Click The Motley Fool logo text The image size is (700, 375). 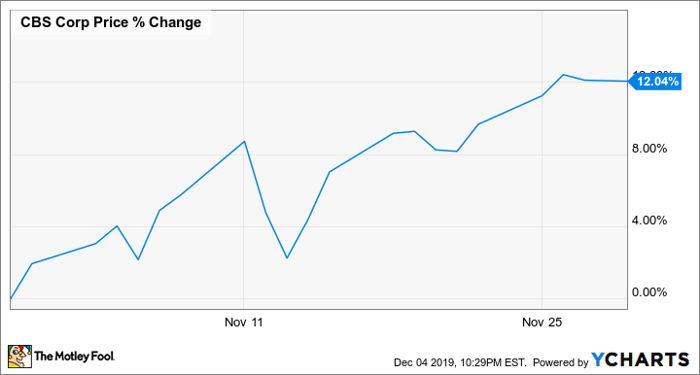(x=75, y=356)
